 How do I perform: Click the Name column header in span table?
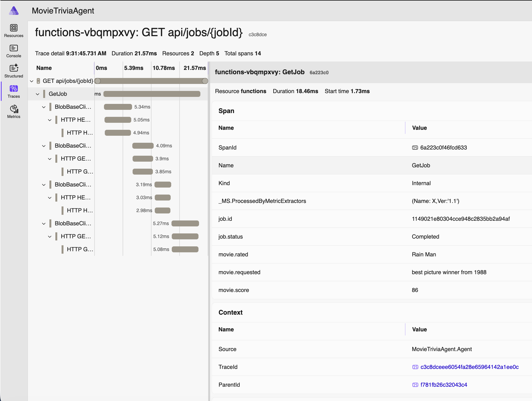point(226,128)
